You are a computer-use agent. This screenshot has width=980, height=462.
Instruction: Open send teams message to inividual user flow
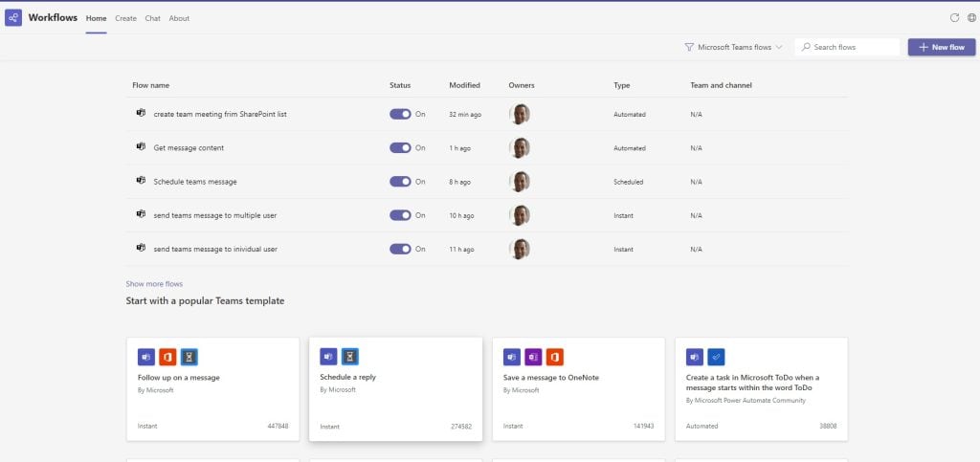[x=215, y=249]
